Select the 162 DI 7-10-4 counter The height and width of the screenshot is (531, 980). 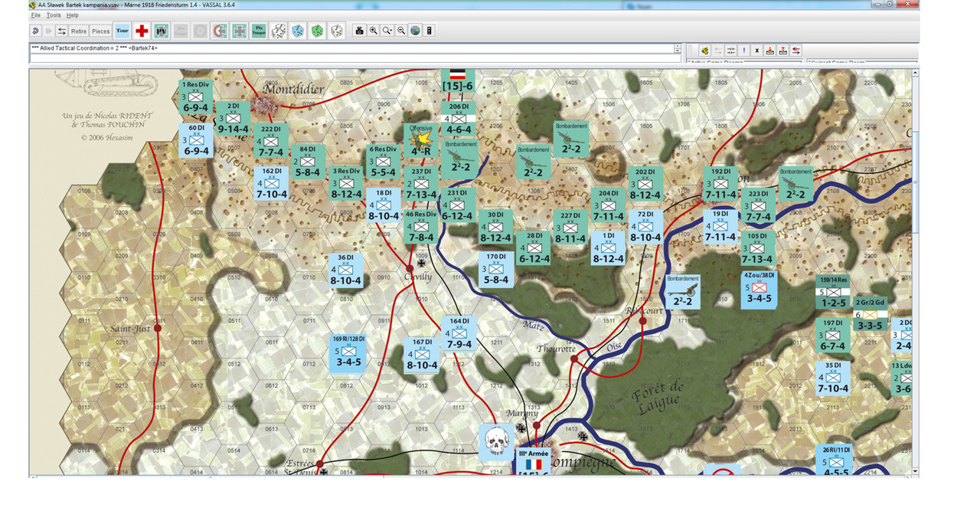pyautogui.click(x=271, y=183)
